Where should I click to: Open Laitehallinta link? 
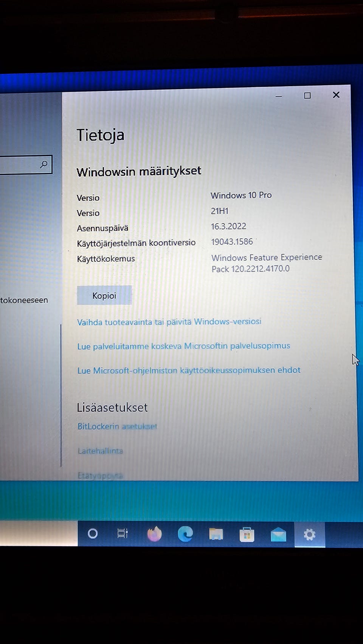[100, 451]
